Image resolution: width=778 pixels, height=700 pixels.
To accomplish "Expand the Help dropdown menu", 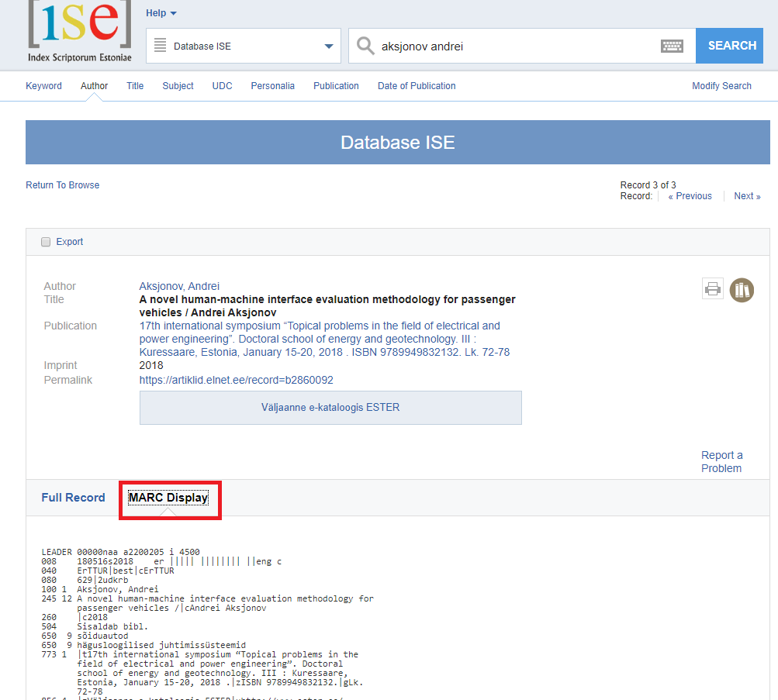I will (x=161, y=13).
